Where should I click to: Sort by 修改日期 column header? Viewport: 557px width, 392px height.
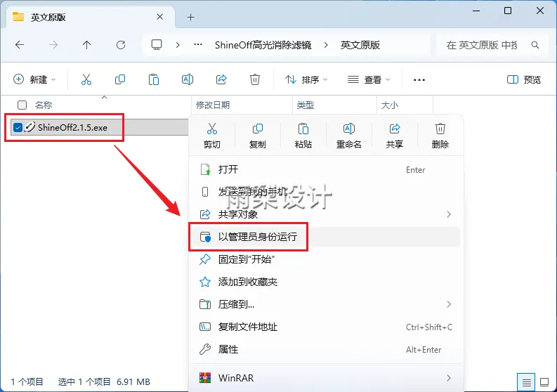(x=213, y=105)
